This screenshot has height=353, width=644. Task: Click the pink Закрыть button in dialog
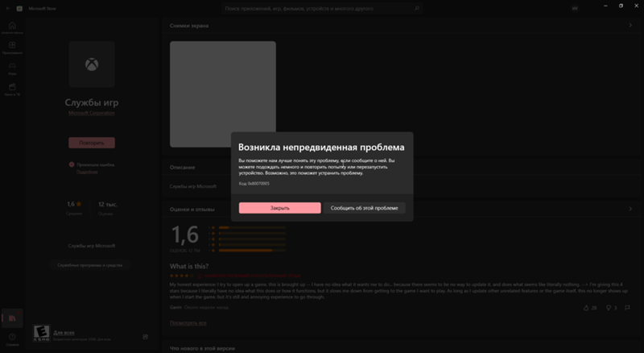point(279,208)
